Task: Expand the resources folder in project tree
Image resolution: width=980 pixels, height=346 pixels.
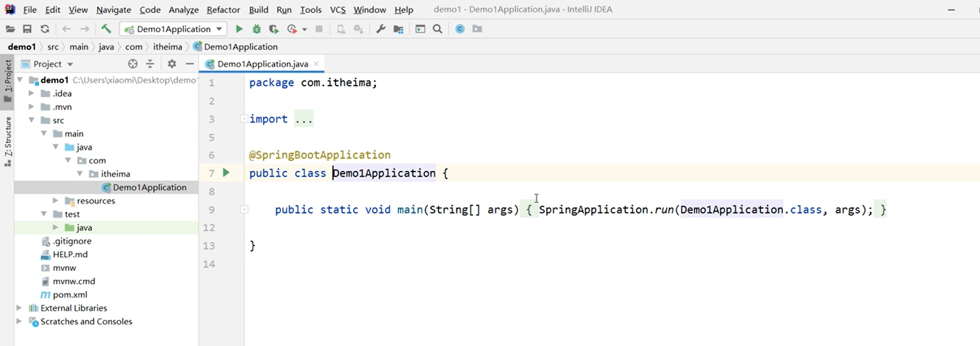Action: coord(55,201)
